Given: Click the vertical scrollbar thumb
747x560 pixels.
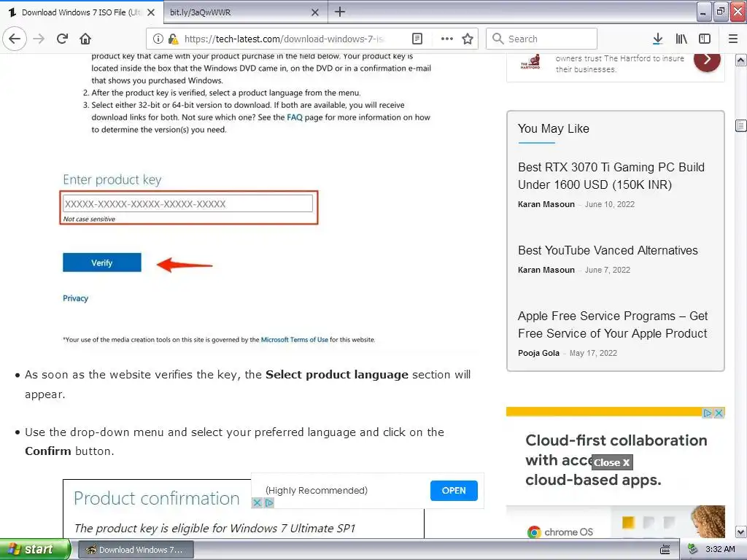Looking at the screenshot, I should click(x=740, y=125).
